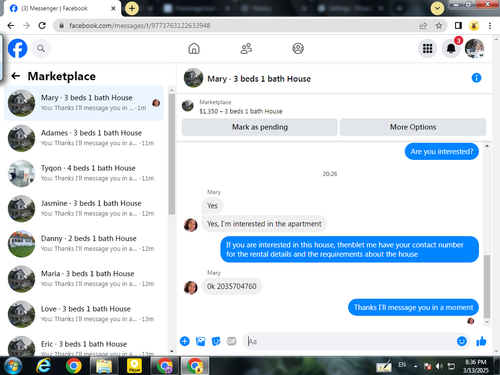Click the 'Ok 2035704760' message bubble
500x375 pixels.
pos(232,286)
